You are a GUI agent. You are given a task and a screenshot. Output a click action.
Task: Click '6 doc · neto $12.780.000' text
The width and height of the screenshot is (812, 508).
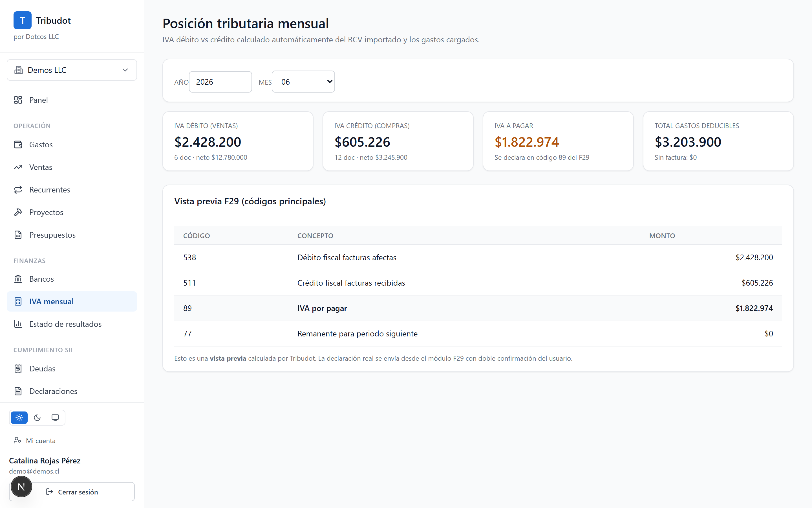click(x=210, y=157)
